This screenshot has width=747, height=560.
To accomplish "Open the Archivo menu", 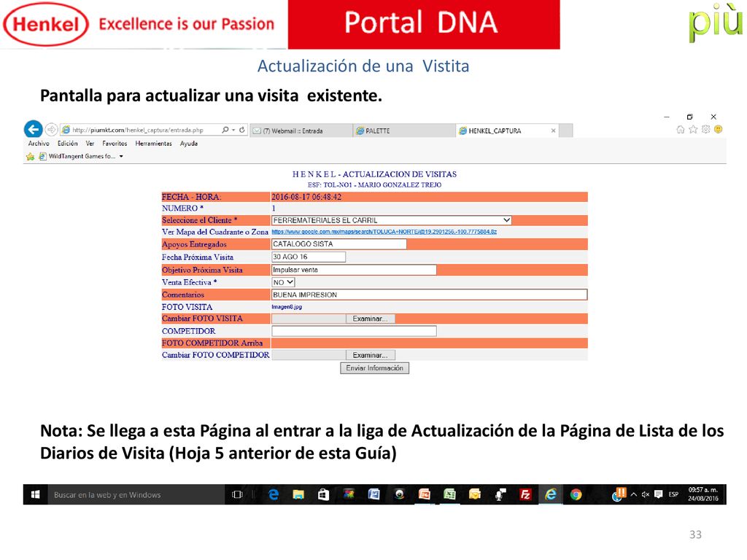I will point(39,144).
